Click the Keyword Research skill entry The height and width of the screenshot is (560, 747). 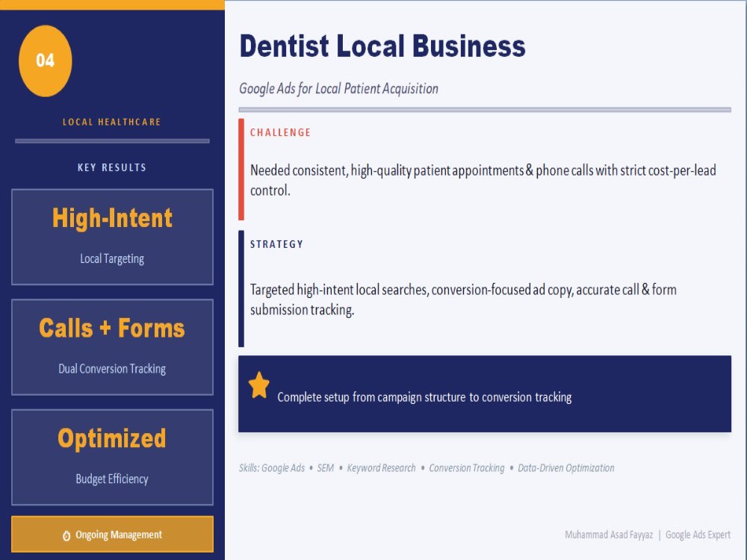tap(381, 468)
